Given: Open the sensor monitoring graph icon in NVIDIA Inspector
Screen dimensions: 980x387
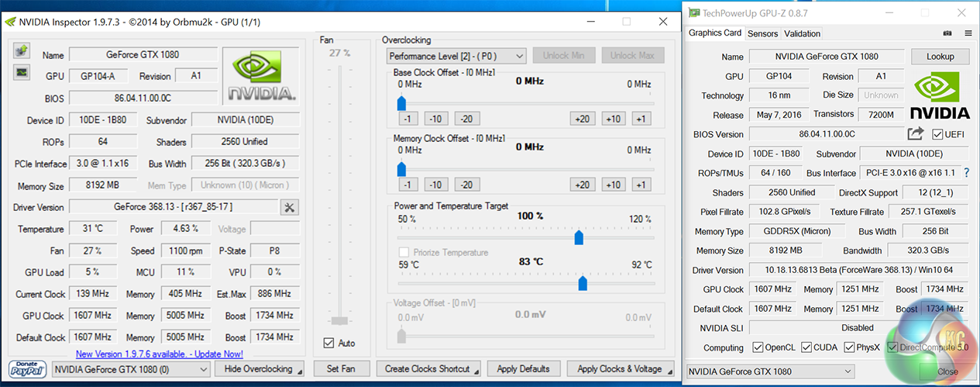Looking at the screenshot, I should 22,72.
